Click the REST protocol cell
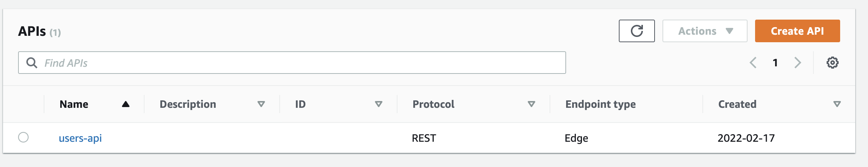 (x=424, y=138)
